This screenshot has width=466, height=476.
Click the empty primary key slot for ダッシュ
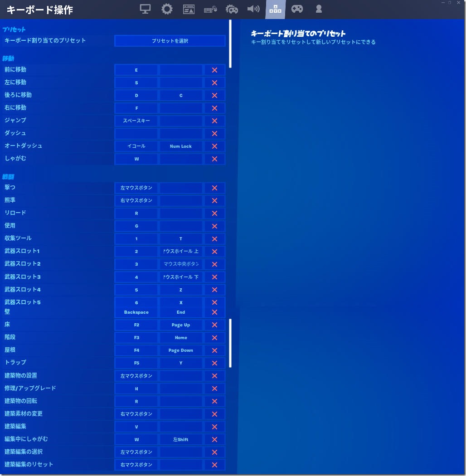(136, 134)
